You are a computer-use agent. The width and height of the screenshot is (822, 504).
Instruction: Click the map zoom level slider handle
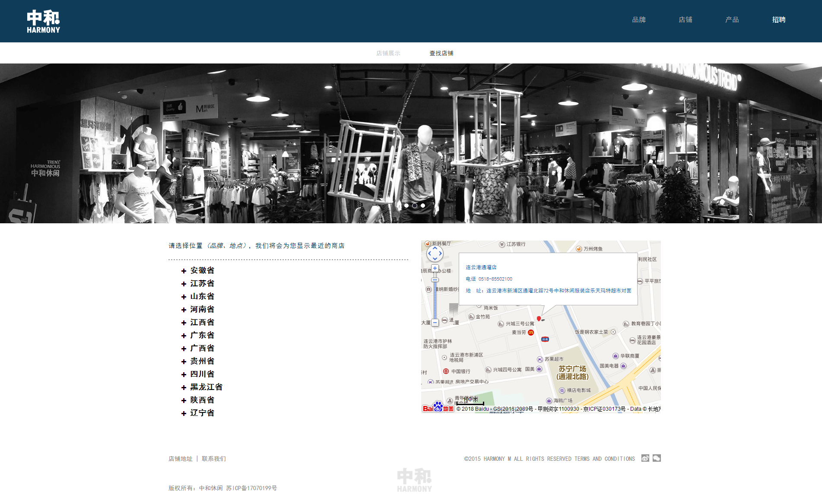point(435,280)
